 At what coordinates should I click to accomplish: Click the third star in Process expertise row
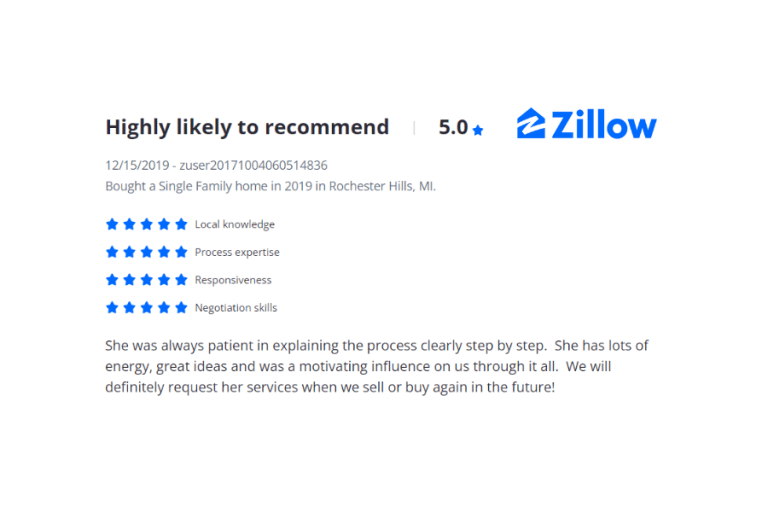click(x=147, y=252)
